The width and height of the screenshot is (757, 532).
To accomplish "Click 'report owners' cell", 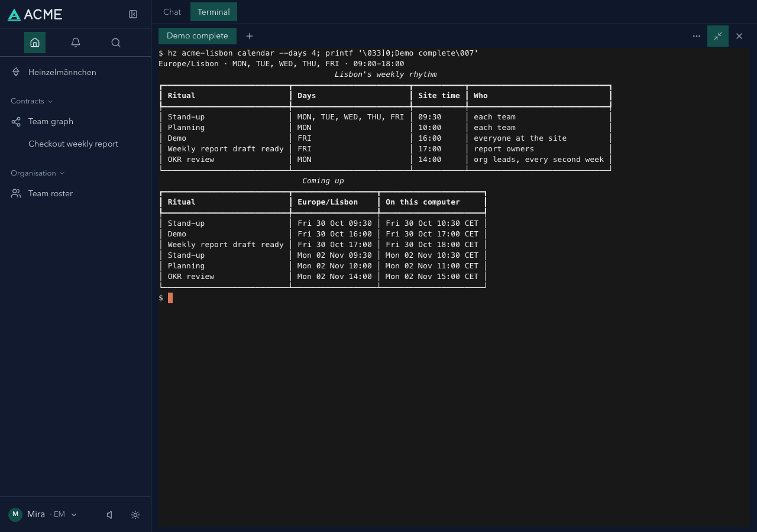I will (504, 149).
